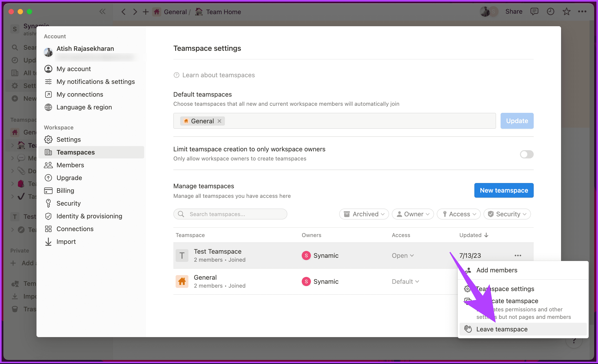This screenshot has height=364, width=598.
Task: Click the plus icon for new tab
Action: [x=145, y=12]
